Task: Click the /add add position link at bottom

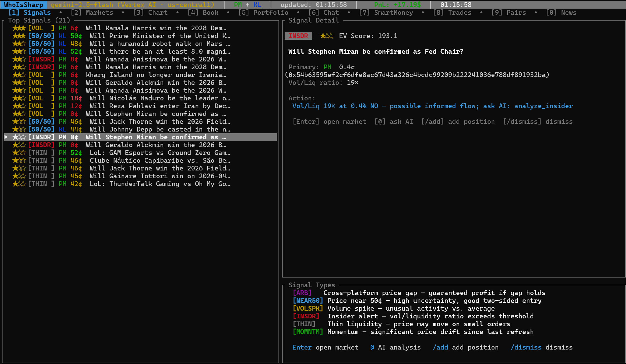Action: [x=465, y=347]
